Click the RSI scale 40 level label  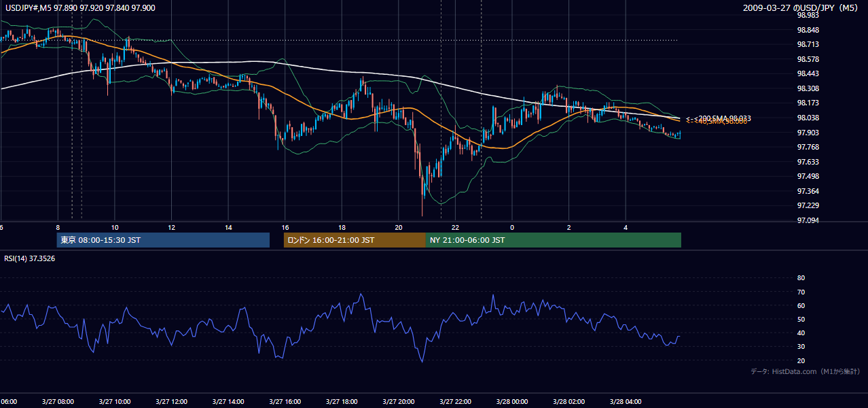click(801, 333)
